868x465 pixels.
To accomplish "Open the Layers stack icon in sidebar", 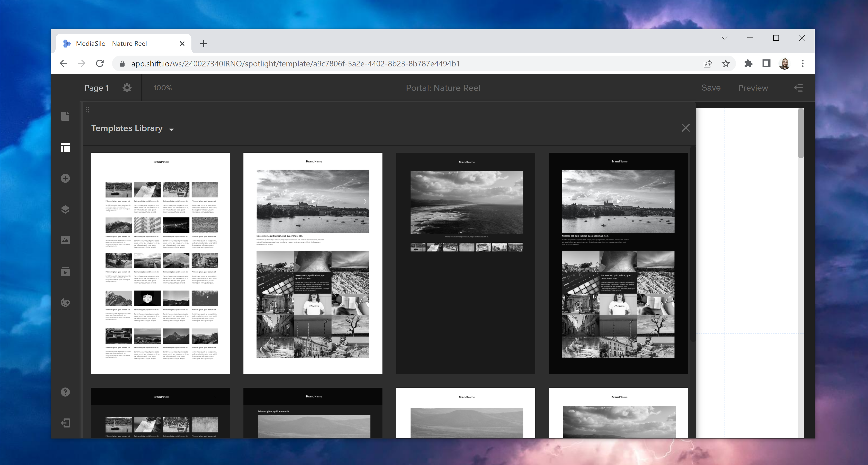I will [x=65, y=209].
